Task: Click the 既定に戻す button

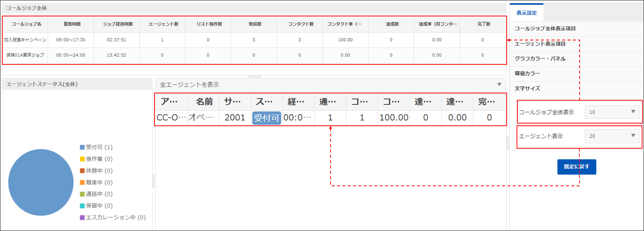Action: tap(576, 167)
